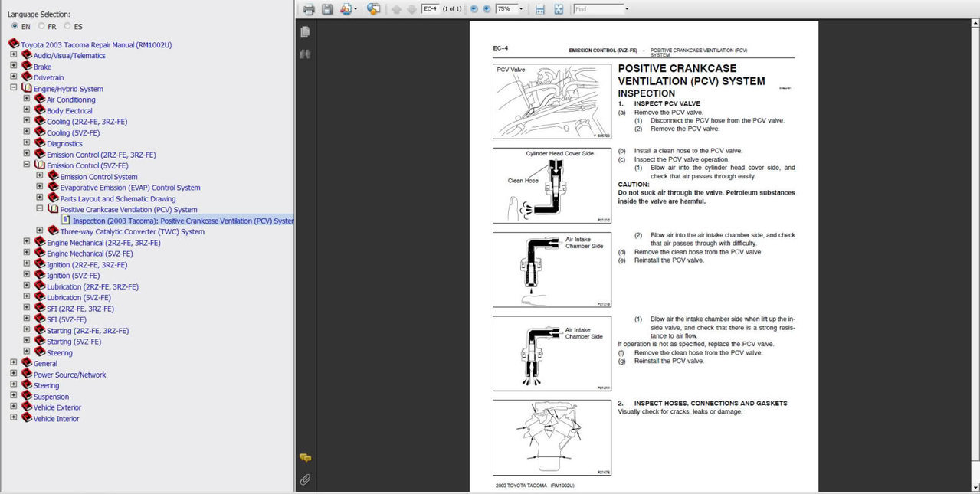Click the book icon beside Steering under Starting
980x494 pixels.
(40, 352)
